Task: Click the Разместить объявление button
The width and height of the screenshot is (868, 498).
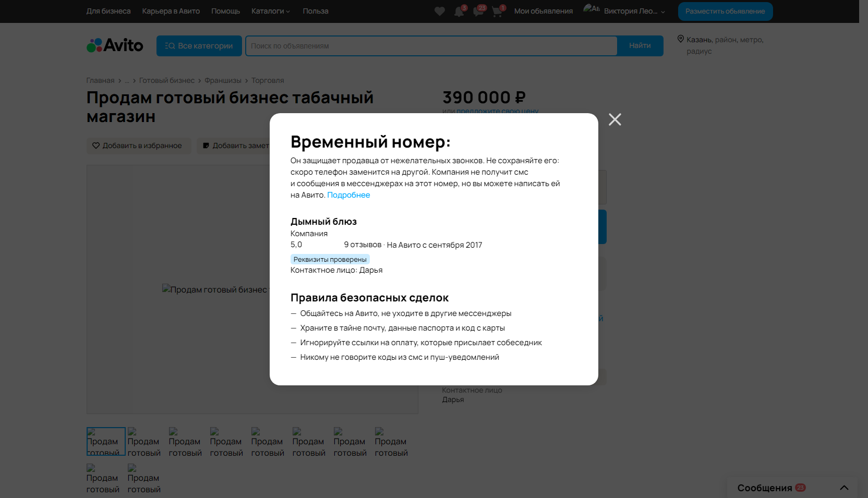Action: (x=725, y=11)
